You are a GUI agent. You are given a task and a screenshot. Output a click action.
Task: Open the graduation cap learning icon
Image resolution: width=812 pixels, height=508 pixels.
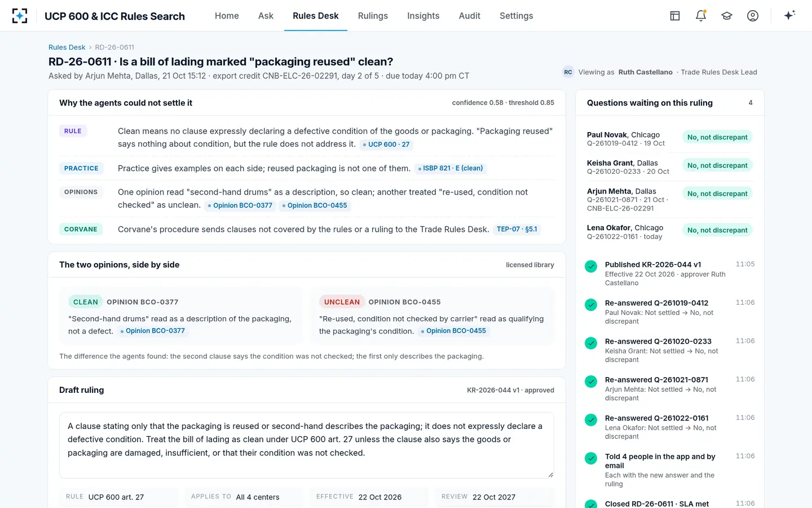click(727, 16)
